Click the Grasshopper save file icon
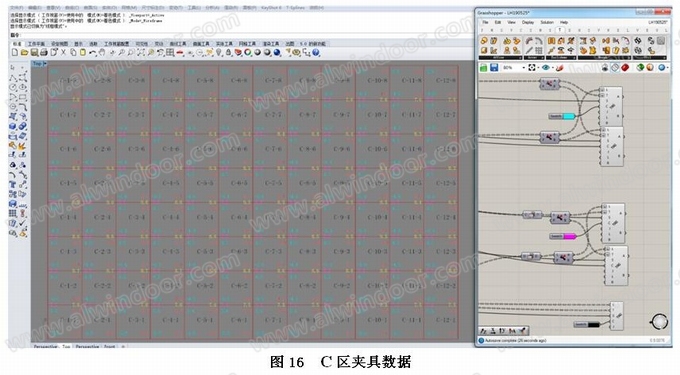680x375 pixels. click(x=494, y=67)
